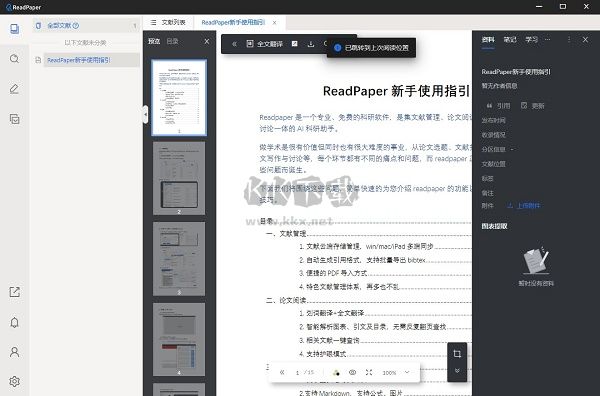The height and width of the screenshot is (396, 600).
Task: Expand the floating tool panel with down chevrons
Action: [457, 371]
